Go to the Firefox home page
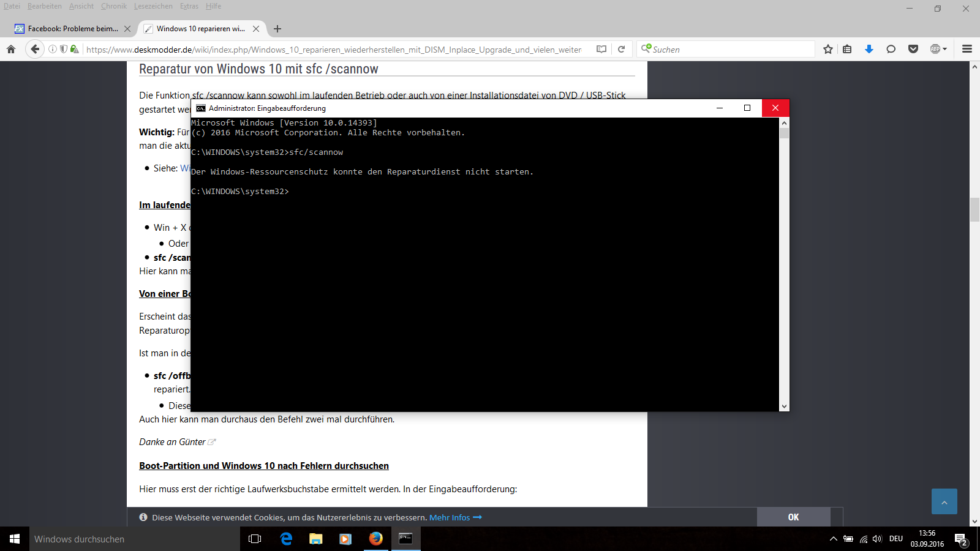 (11, 50)
